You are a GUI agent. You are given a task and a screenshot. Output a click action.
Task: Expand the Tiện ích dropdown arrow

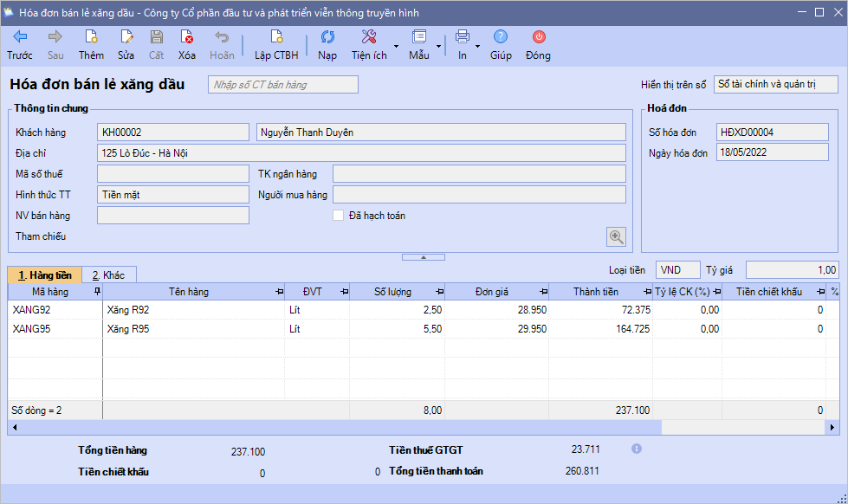(396, 46)
